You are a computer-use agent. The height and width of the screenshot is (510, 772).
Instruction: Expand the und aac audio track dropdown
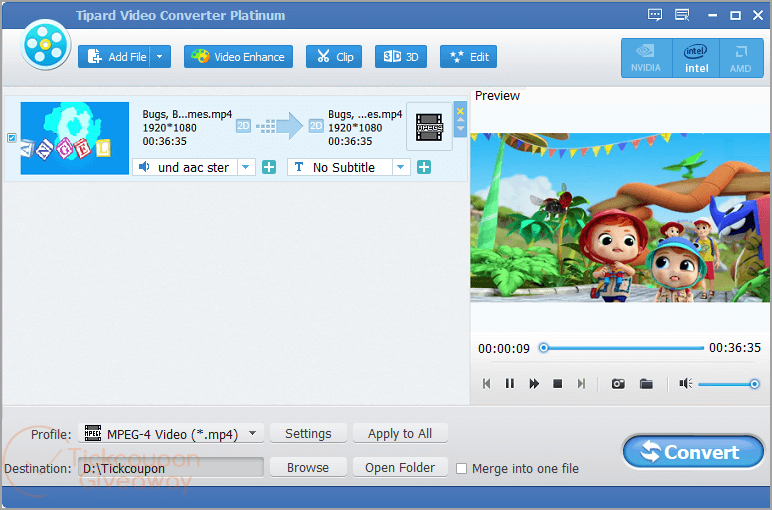click(246, 167)
